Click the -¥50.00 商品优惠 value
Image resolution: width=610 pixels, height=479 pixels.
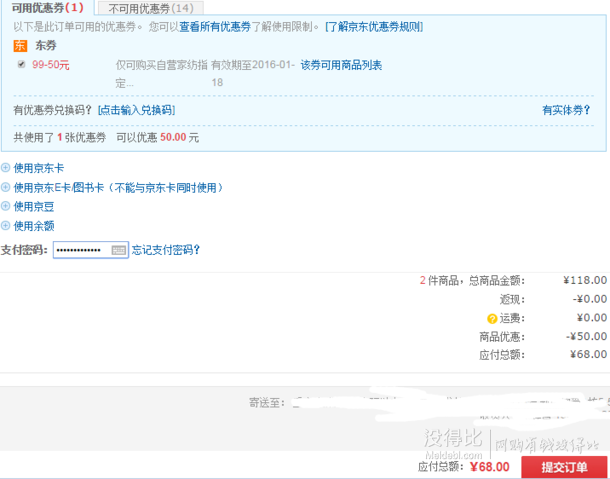coord(586,336)
